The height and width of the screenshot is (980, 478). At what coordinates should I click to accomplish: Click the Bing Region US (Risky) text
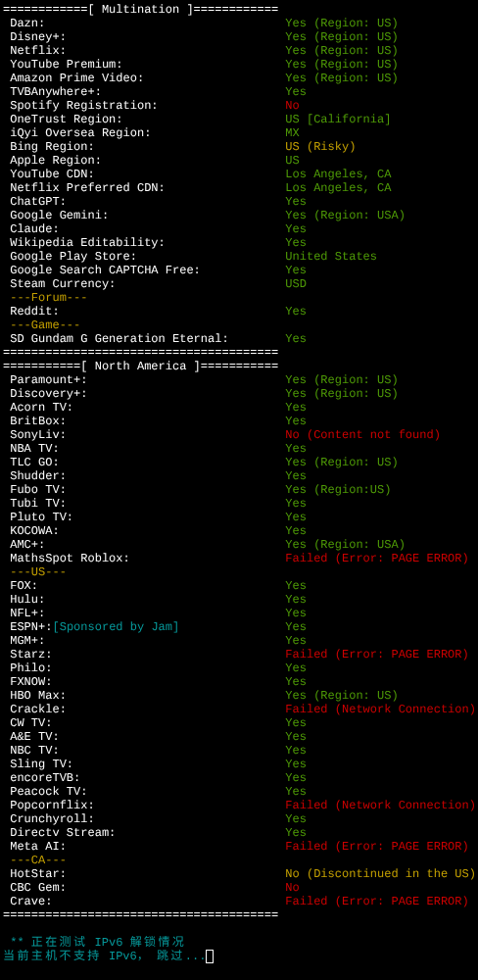click(320, 147)
